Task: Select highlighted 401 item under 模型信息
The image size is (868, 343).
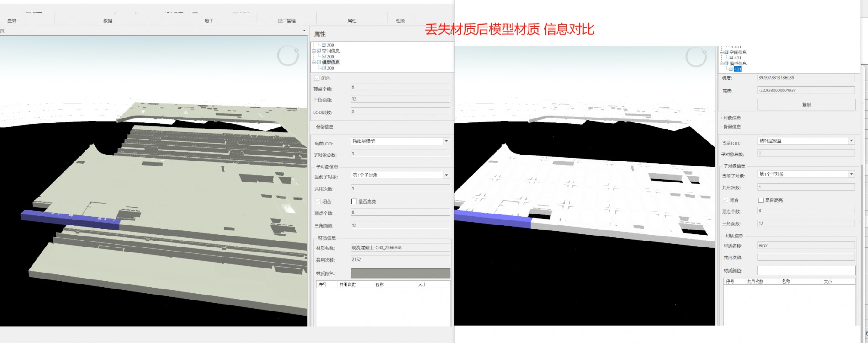Action: [x=737, y=70]
